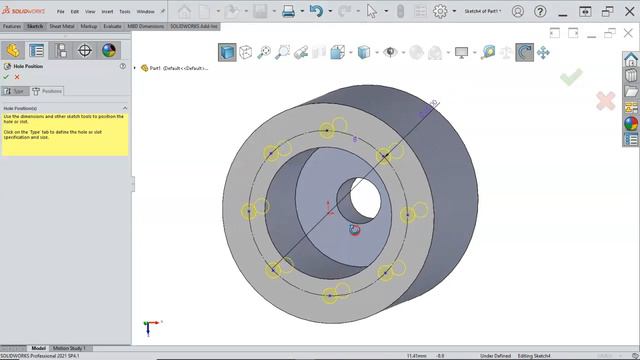Image resolution: width=640 pixels, height=360 pixels.
Task: Click the Pan arrows icon
Action: pos(543,52)
